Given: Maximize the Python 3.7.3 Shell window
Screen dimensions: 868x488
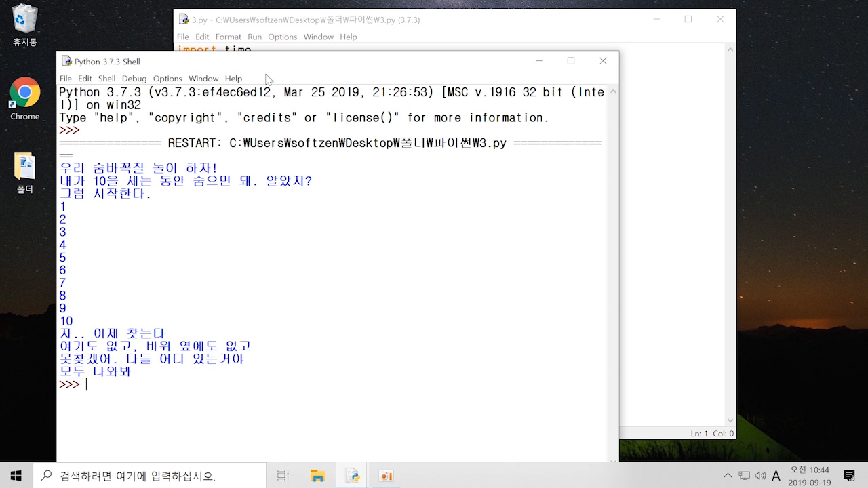Looking at the screenshot, I should coord(571,61).
